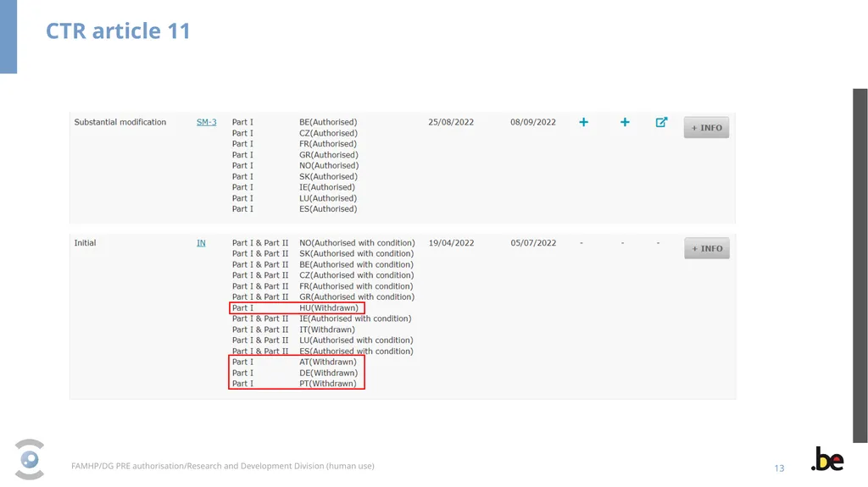This screenshot has height=487, width=868.
Task: Click the date 05/07/2022
Action: tap(533, 243)
